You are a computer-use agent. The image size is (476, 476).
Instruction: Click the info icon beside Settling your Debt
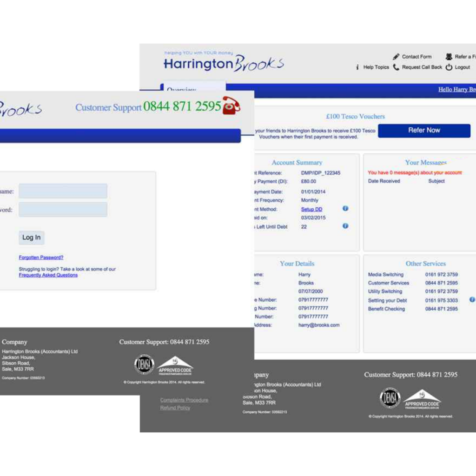(x=472, y=300)
